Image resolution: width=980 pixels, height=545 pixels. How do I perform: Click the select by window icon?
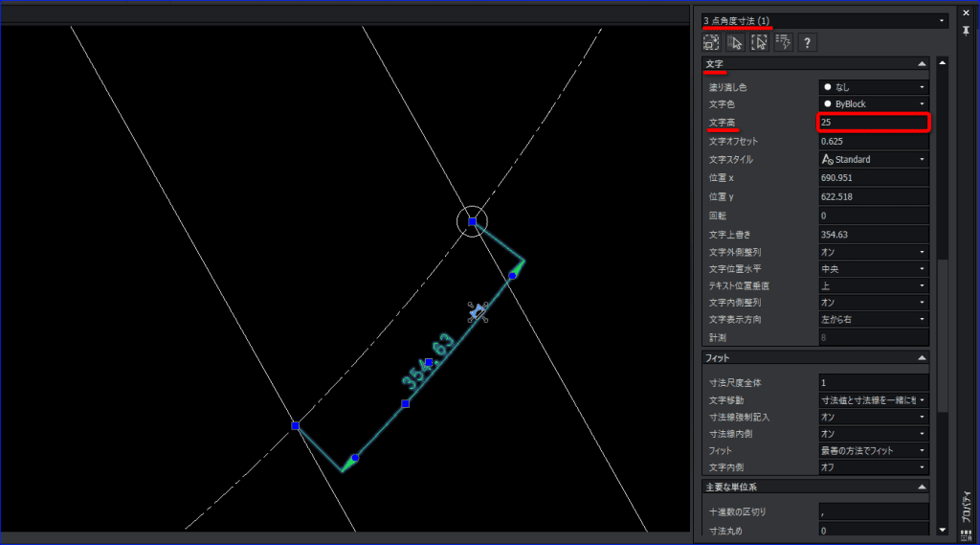point(759,42)
